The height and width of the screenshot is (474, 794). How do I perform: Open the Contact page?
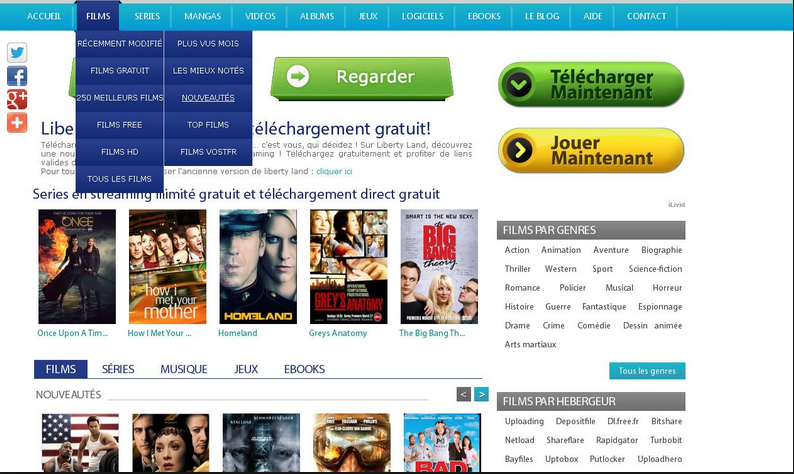point(647,16)
